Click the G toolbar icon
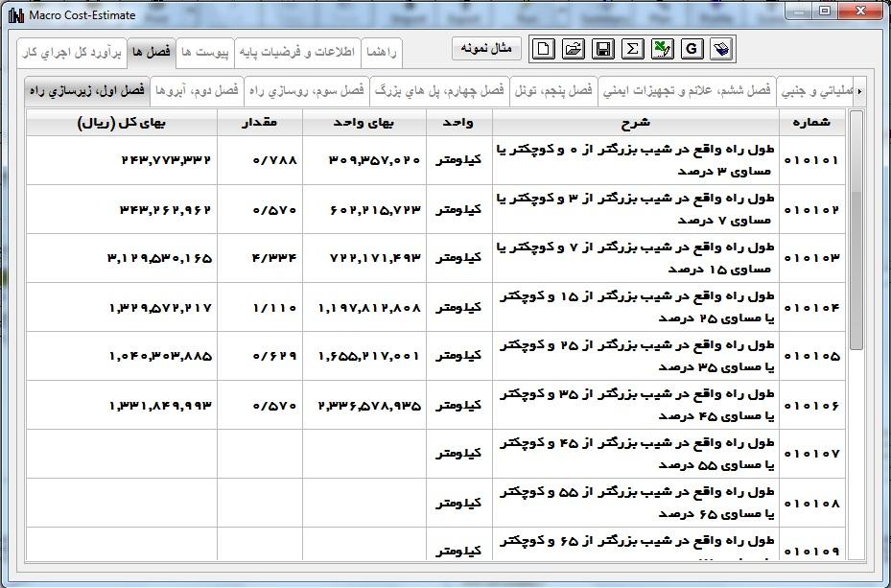 692,49
